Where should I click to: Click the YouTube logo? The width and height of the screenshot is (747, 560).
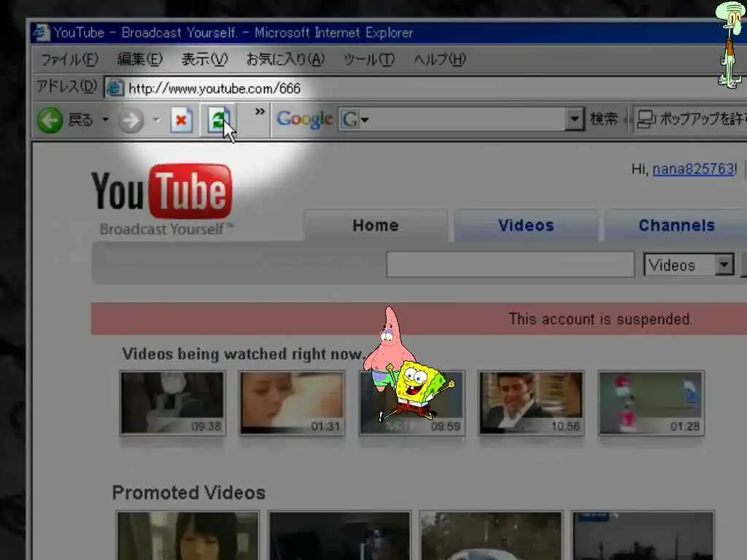click(x=161, y=191)
